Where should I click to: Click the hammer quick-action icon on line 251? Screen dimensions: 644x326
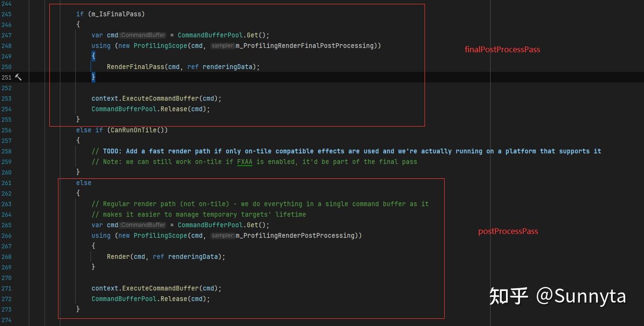[18, 77]
